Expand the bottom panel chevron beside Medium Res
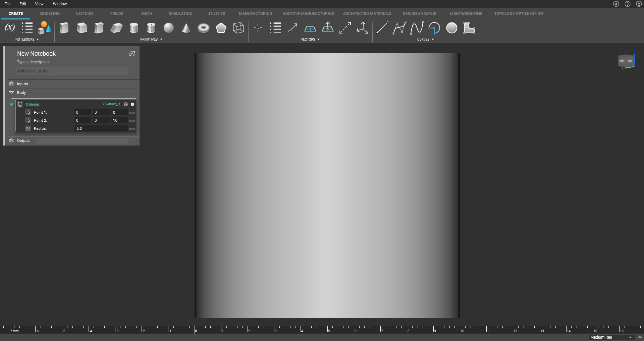644x341 pixels. tap(640, 337)
